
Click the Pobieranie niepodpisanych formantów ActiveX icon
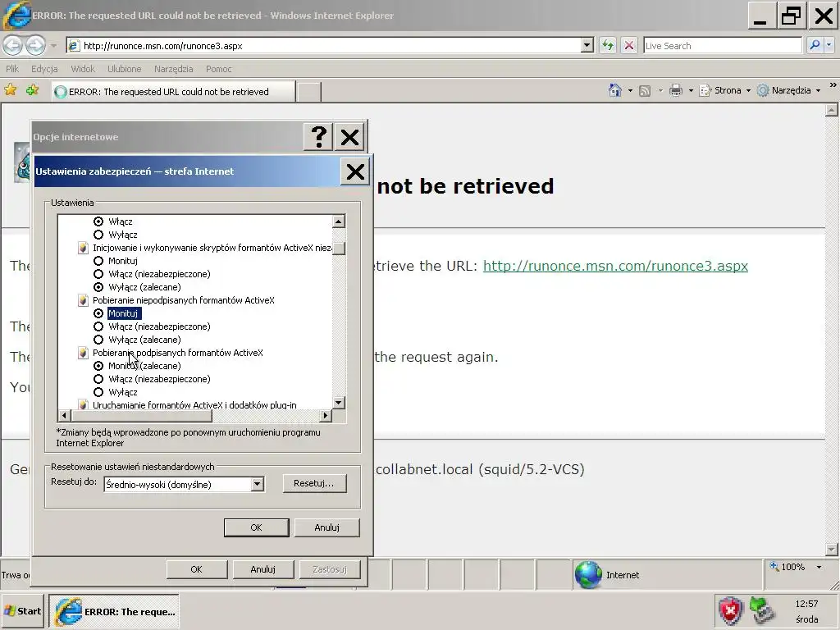click(x=83, y=300)
